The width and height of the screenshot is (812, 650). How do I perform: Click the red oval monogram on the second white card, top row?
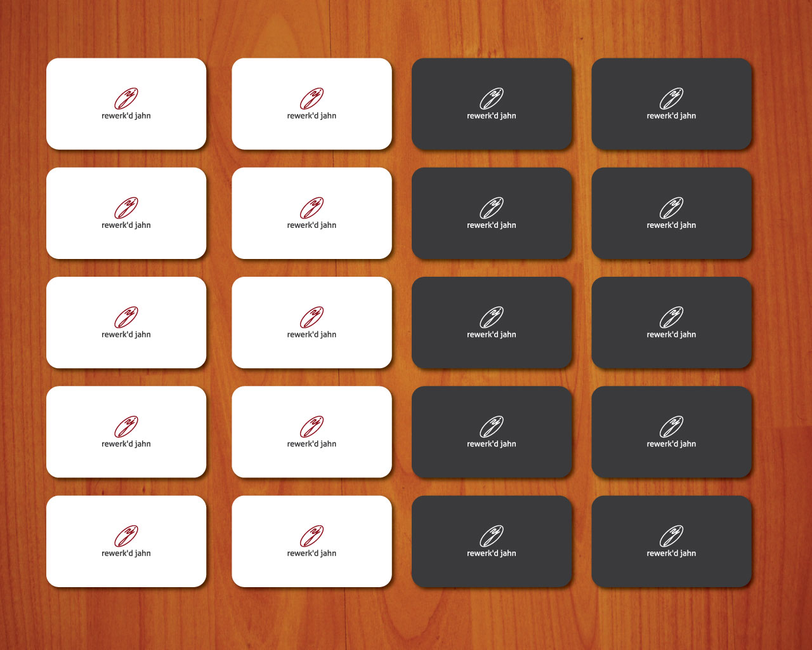pyautogui.click(x=311, y=96)
